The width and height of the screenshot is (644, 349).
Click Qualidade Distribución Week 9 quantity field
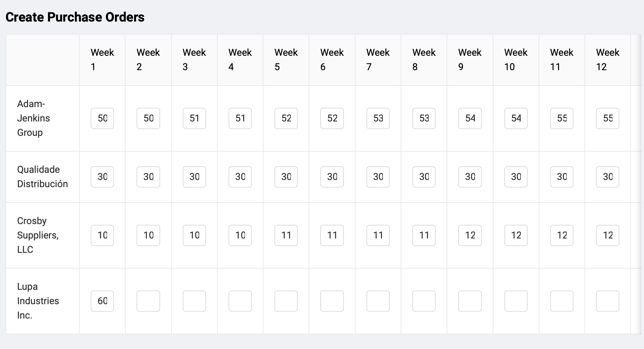pyautogui.click(x=470, y=177)
